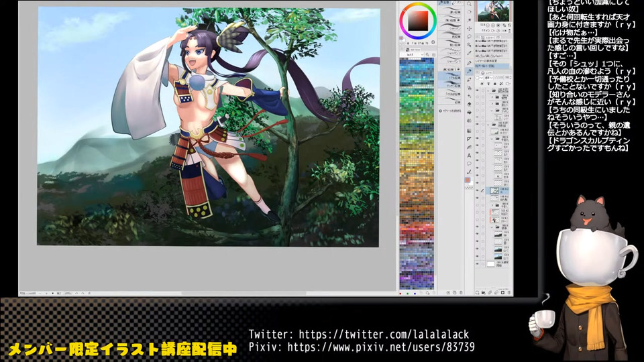Click Navigator rotate right icon
This screenshot has height=362, width=644.
pyautogui.click(x=493, y=30)
